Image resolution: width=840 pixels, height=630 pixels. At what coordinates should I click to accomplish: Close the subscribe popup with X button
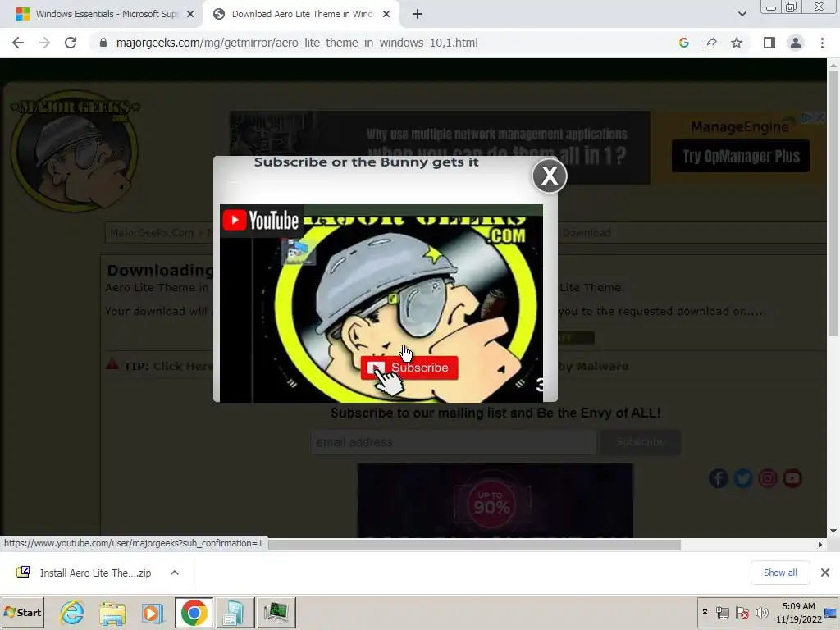(x=549, y=176)
